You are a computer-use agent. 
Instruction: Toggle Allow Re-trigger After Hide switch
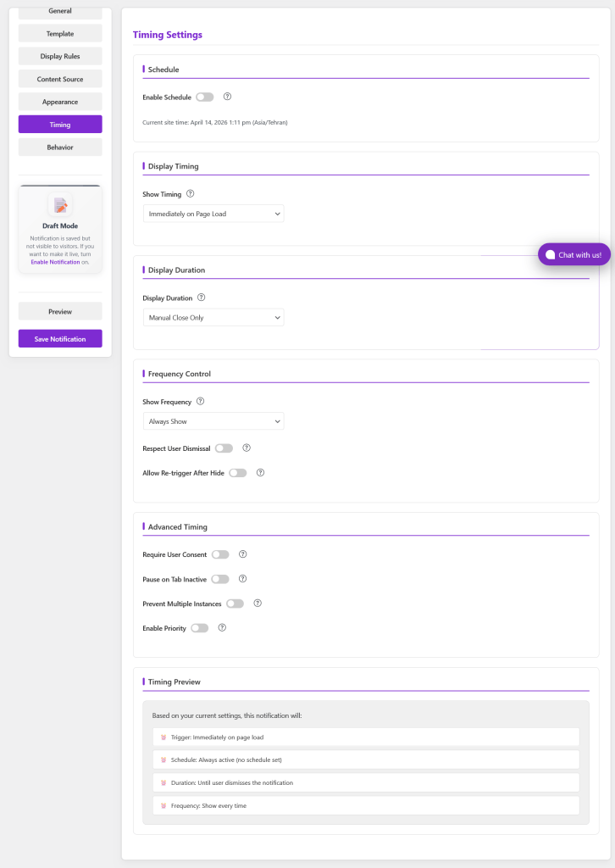[238, 473]
